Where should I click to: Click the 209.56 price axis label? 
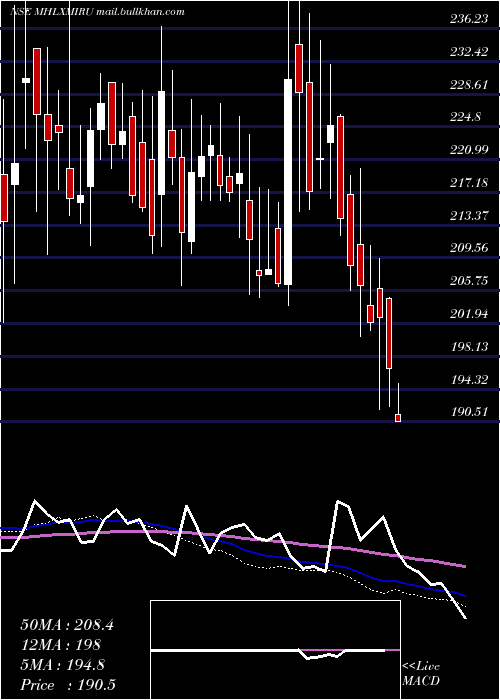pos(469,249)
